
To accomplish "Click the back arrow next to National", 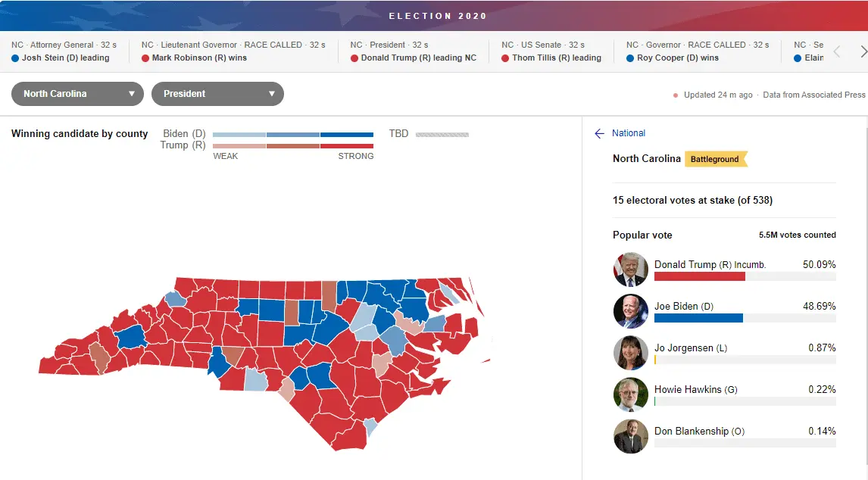I will (599, 133).
